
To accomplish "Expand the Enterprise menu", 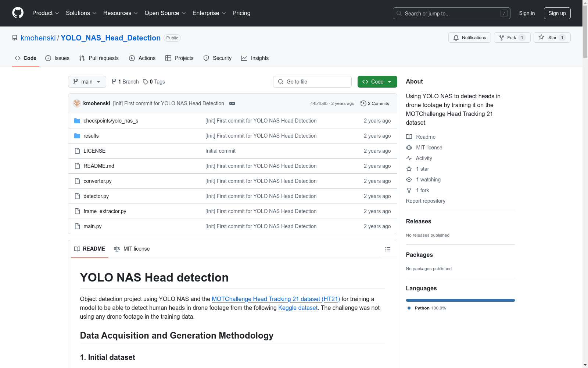I will (209, 13).
